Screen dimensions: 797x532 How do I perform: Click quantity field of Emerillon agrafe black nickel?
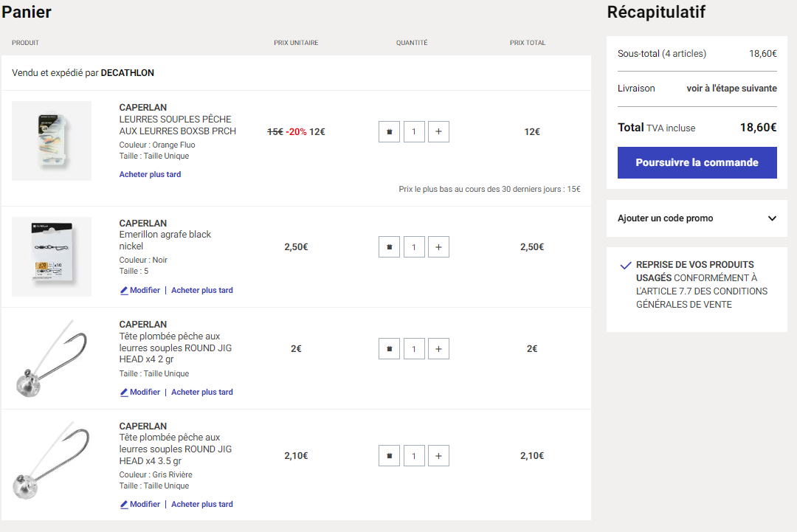click(x=414, y=247)
